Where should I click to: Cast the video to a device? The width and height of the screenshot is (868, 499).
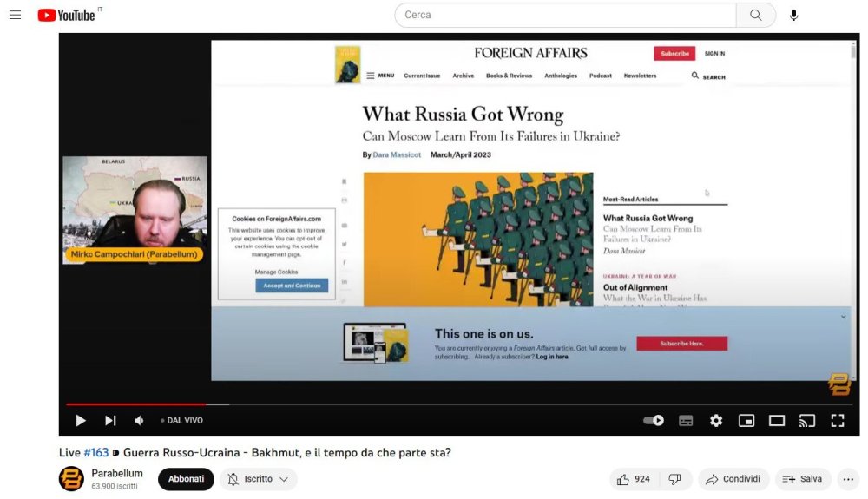(x=807, y=421)
